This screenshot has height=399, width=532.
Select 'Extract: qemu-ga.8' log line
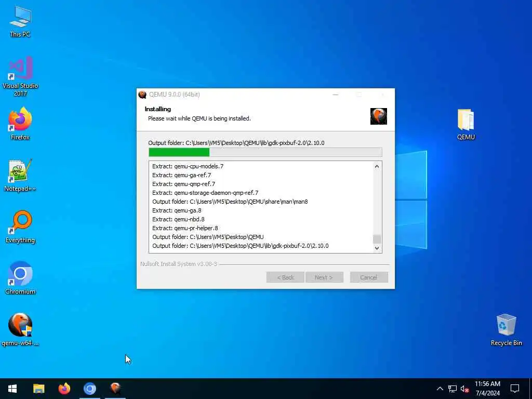(x=177, y=210)
